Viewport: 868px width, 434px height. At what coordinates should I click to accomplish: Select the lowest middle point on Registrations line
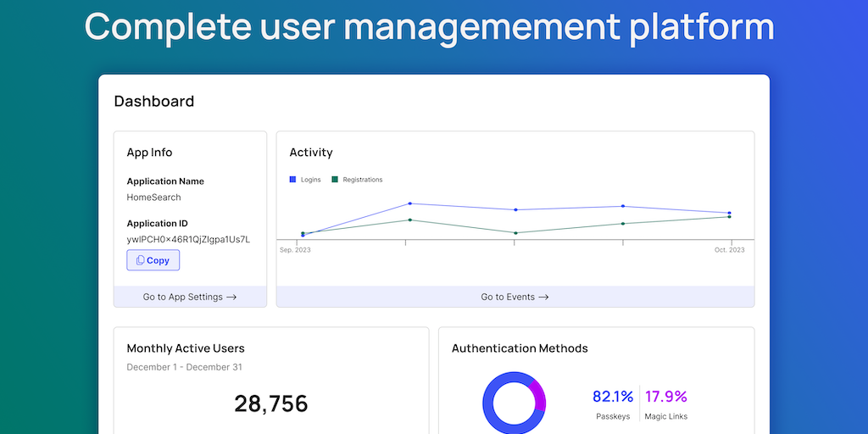click(516, 232)
